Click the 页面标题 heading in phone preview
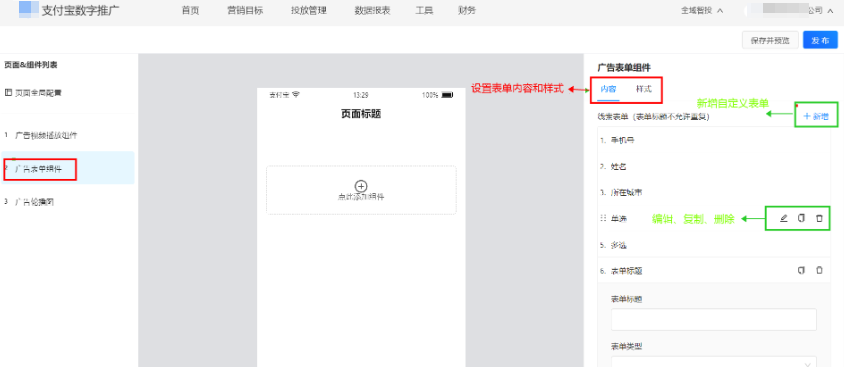Screen dimensions: 844x367 (361, 114)
